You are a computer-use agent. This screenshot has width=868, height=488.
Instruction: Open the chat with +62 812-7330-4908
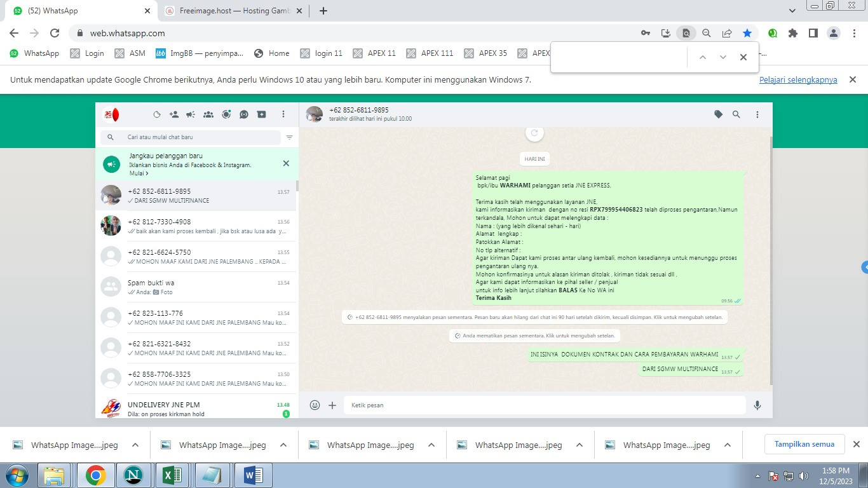(x=196, y=226)
